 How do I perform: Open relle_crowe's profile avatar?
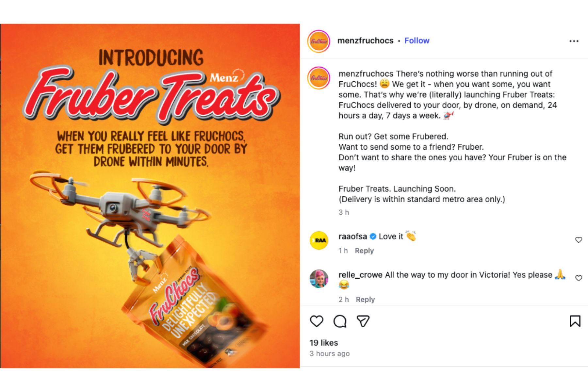click(x=319, y=279)
